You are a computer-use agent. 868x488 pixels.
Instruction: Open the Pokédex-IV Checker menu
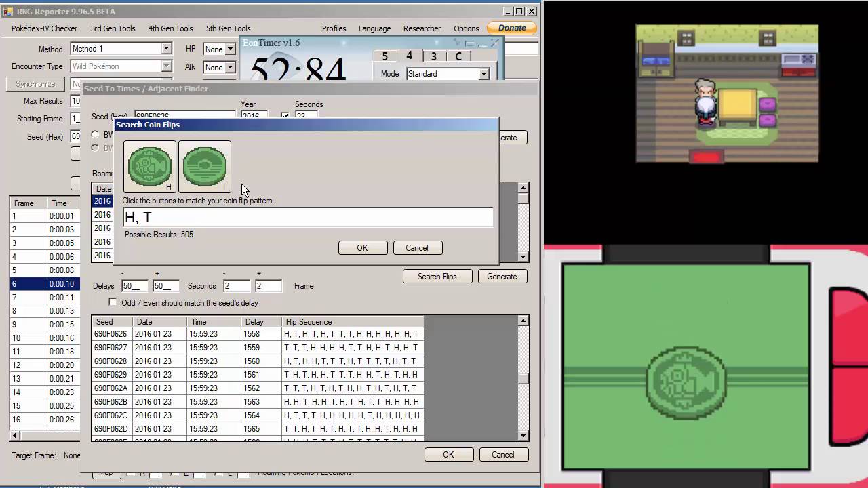[45, 28]
